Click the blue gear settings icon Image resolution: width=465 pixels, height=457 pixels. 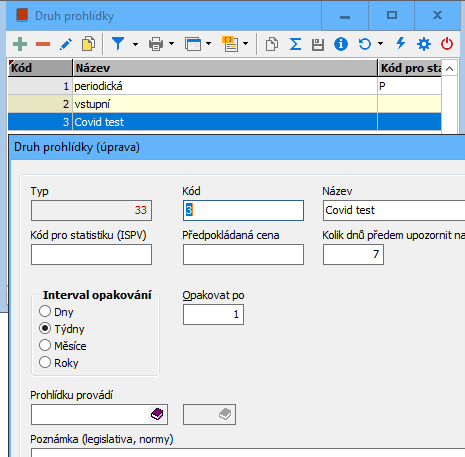click(424, 44)
